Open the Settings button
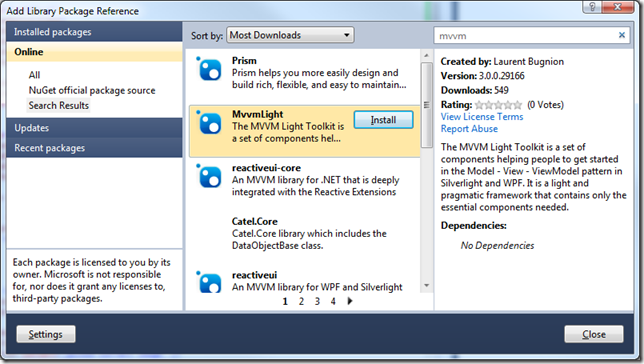The width and height of the screenshot is (644, 364). 46,334
